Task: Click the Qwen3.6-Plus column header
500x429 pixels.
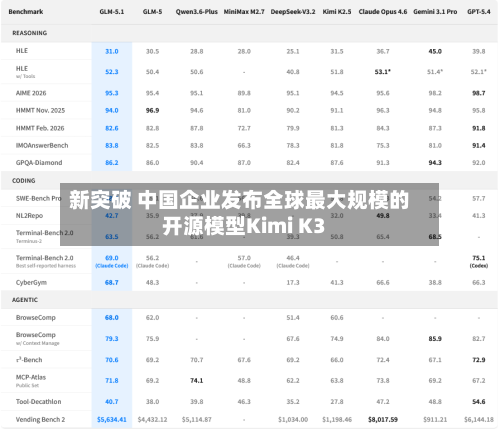Action: coord(197,12)
